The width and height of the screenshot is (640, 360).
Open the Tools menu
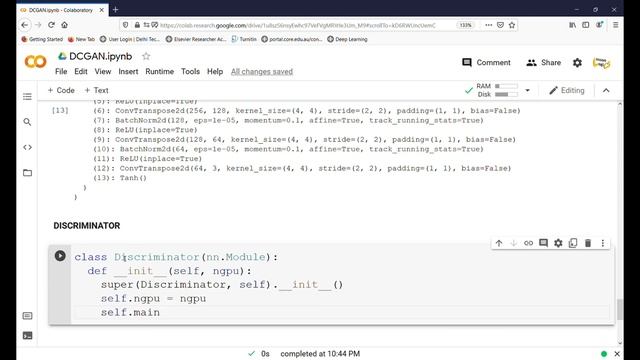click(x=191, y=71)
